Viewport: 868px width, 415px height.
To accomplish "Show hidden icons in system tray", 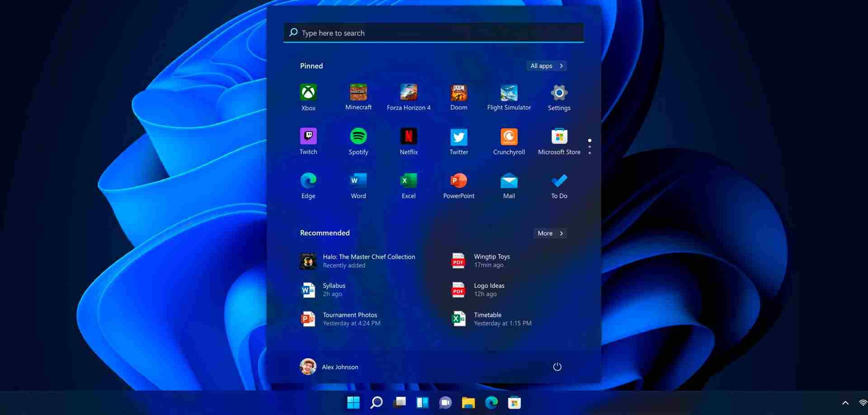I will tap(845, 403).
